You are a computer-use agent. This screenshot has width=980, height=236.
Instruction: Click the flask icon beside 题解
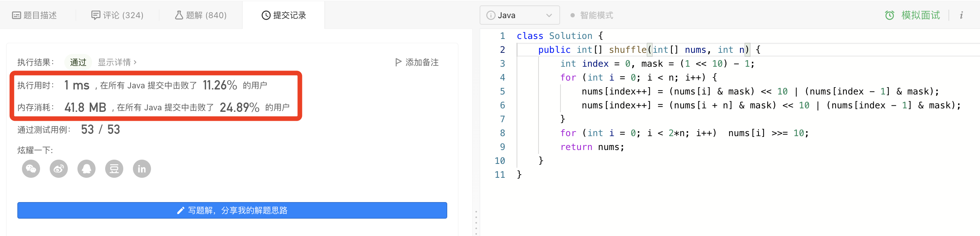[x=179, y=15]
